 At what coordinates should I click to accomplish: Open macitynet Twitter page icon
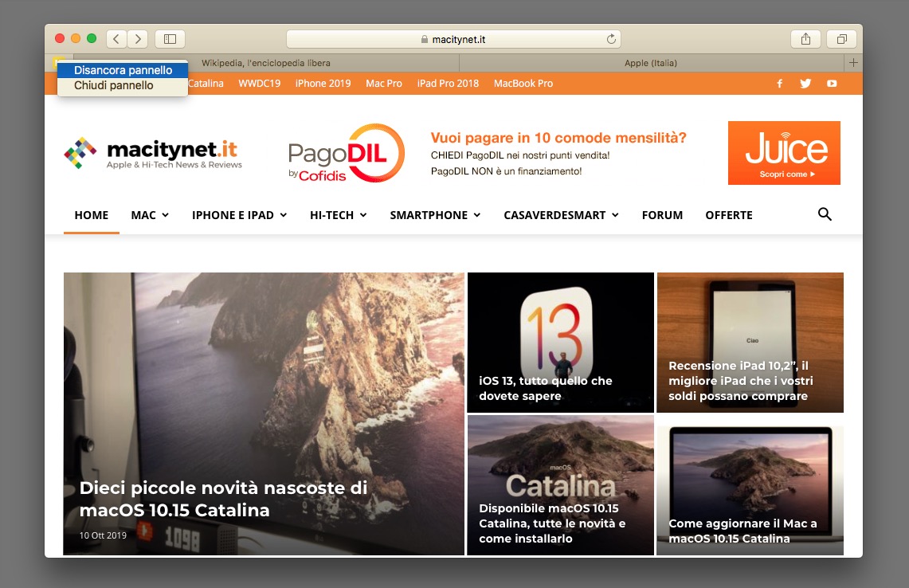click(805, 84)
